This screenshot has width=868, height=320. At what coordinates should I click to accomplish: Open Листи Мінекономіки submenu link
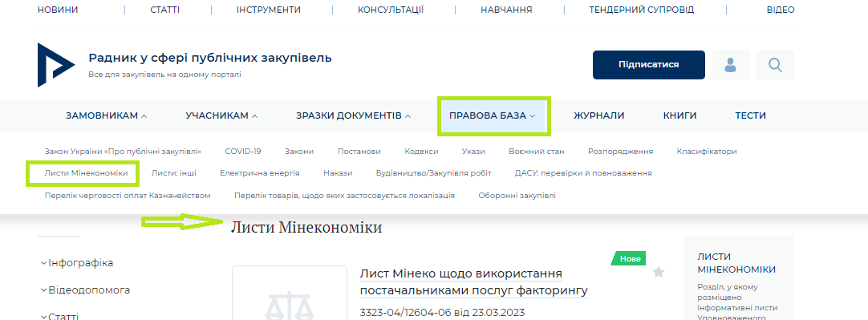pyautogui.click(x=83, y=173)
